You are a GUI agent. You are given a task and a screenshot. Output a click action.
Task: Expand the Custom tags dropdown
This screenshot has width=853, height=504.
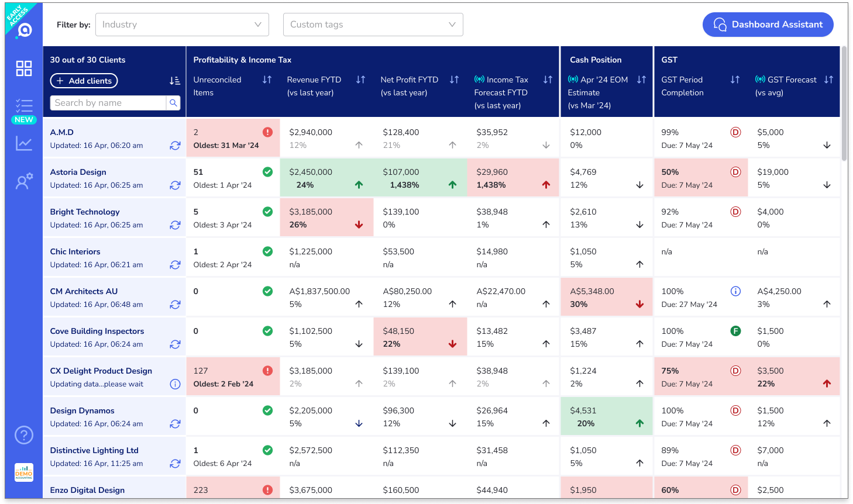373,25
